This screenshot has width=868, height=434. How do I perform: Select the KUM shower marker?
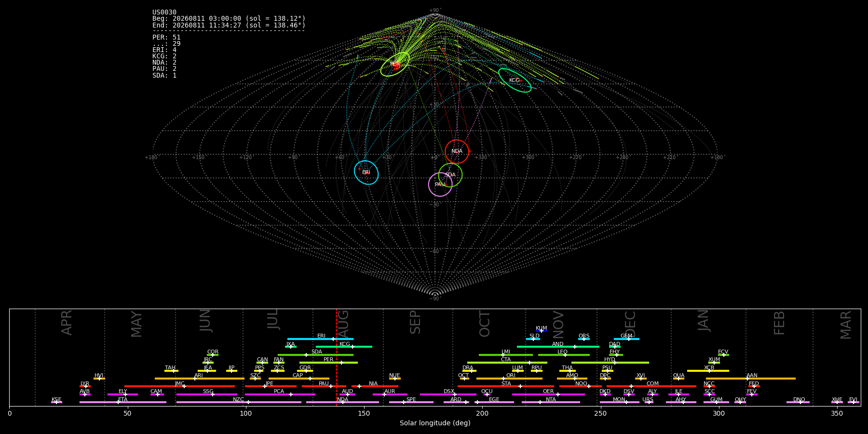point(542,331)
